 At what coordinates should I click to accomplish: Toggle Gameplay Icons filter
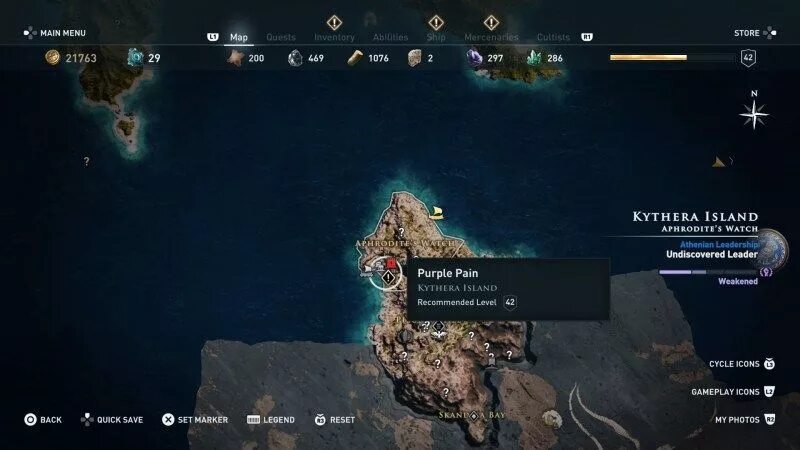[733, 392]
